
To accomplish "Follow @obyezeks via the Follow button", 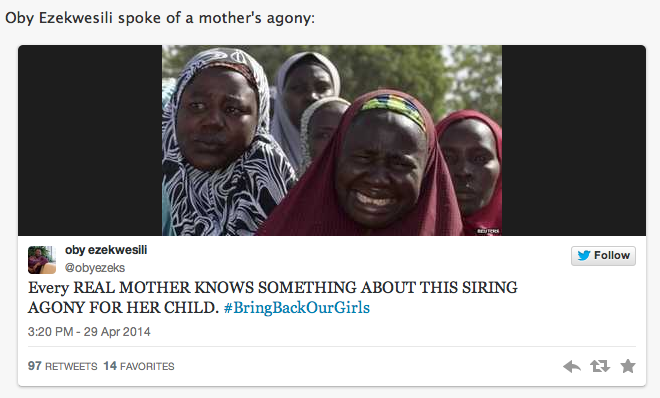I will click(x=603, y=256).
